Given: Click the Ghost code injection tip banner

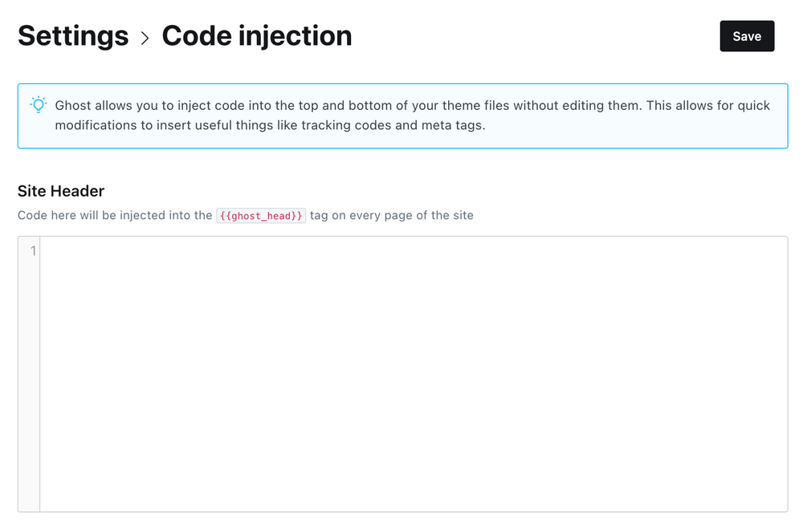Looking at the screenshot, I should pyautogui.click(x=401, y=114).
